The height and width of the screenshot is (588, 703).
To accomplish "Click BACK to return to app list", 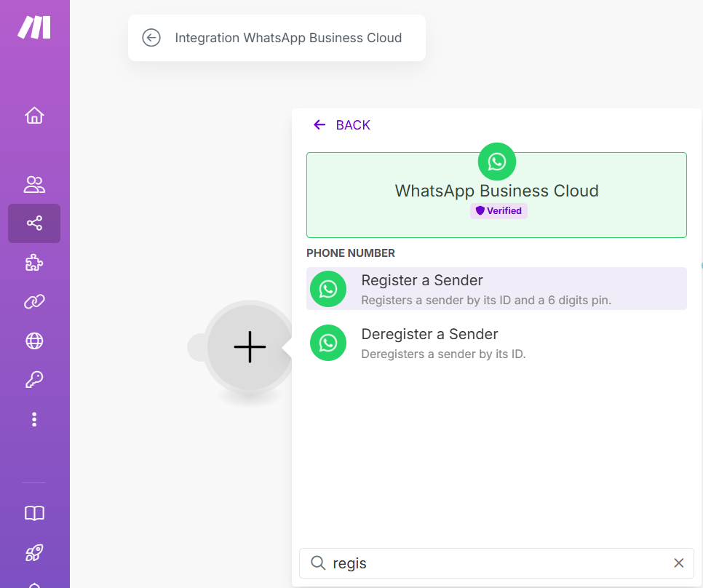I will point(341,125).
